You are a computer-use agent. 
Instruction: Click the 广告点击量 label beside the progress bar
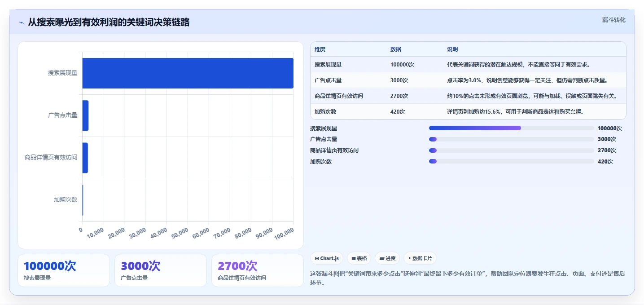point(324,139)
